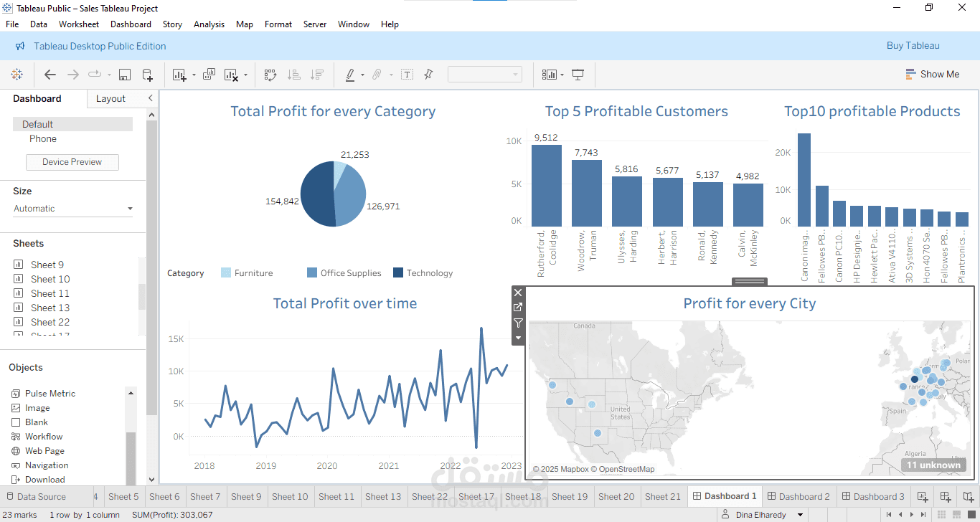Click the Rutherford Coolidge bar in the customers chart
980x522 pixels.
click(x=547, y=185)
